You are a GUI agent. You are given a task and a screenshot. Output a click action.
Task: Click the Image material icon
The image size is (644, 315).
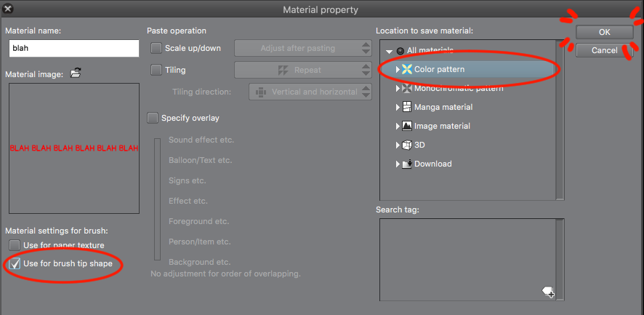point(406,127)
